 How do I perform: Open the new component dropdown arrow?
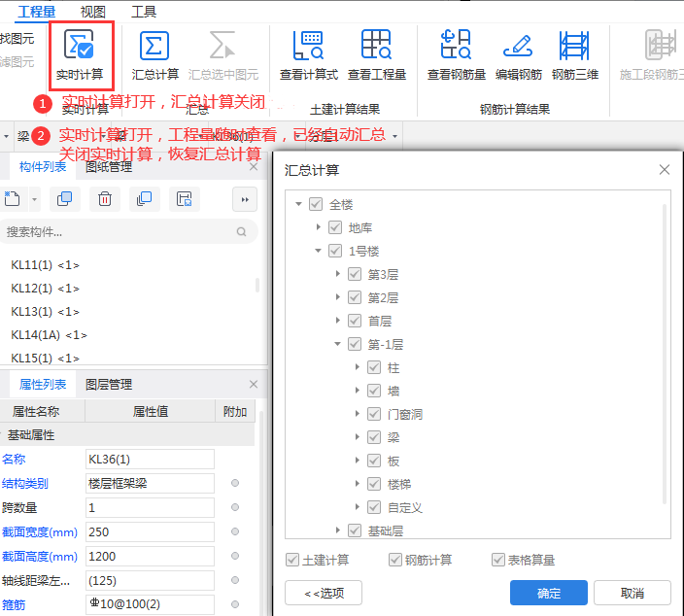34,200
